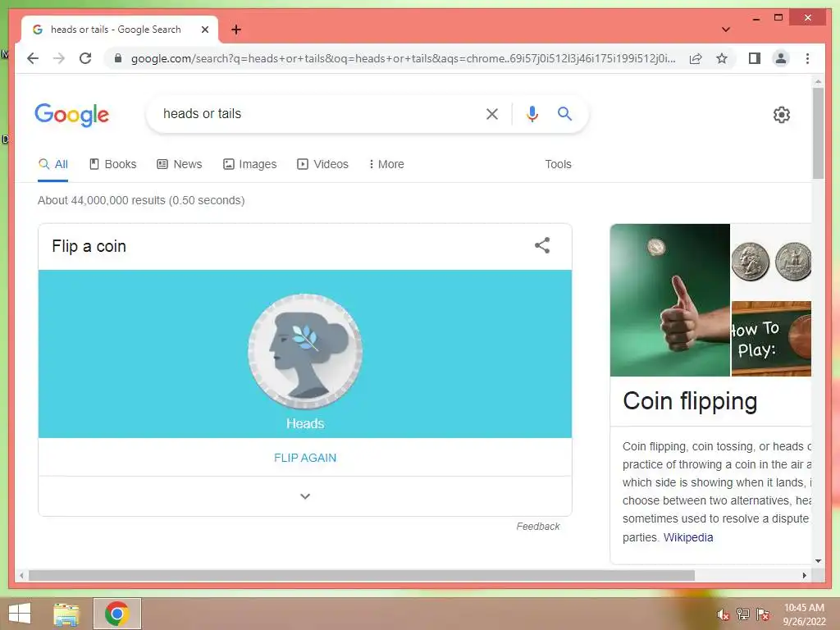Image resolution: width=840 pixels, height=630 pixels.
Task: Click scroll left arrow
Action: 21,575
